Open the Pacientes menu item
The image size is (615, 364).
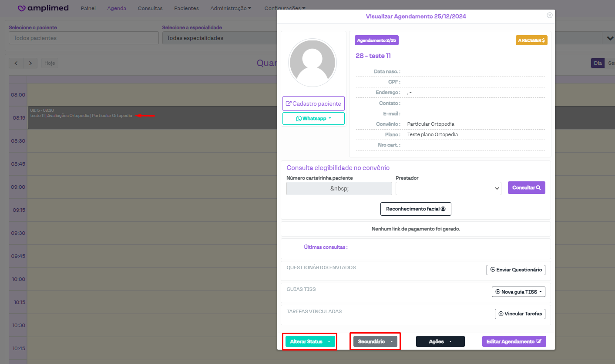(x=186, y=8)
